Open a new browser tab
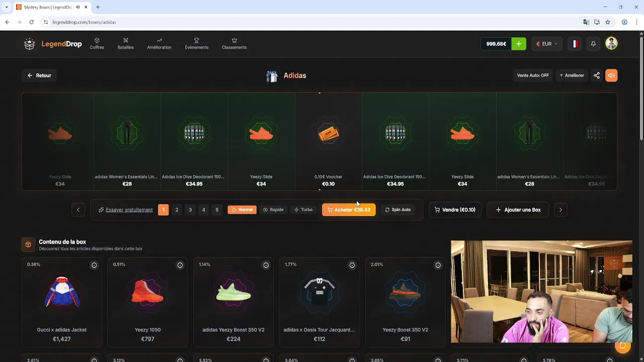This screenshot has width=644, height=362. point(98,7)
